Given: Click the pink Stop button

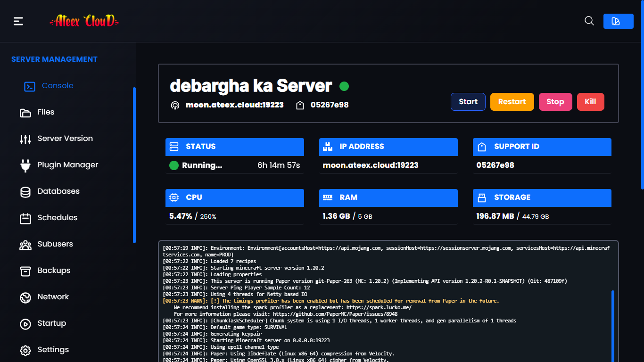Looking at the screenshot, I should tap(555, 102).
